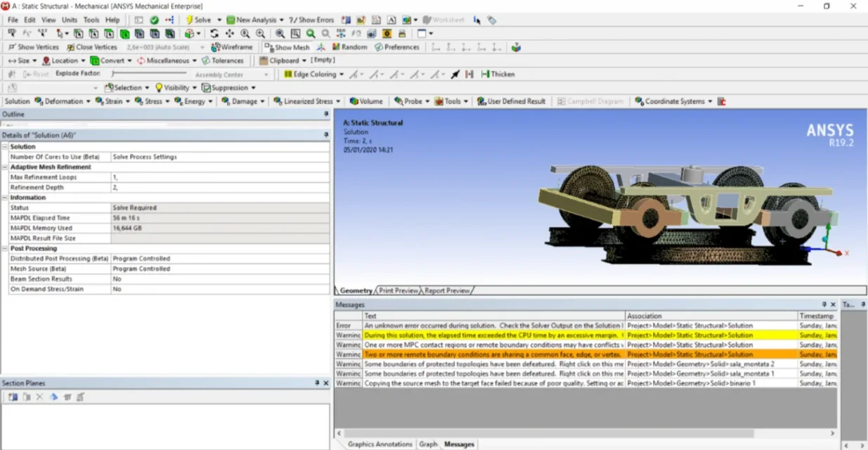Image resolution: width=868 pixels, height=450 pixels.
Task: Open the Help menu
Action: click(112, 20)
